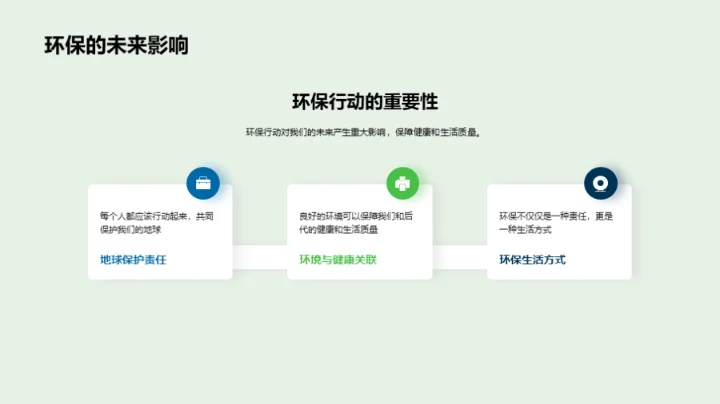Viewport: 720px width, 404px height.
Task: Select the text starting with 环保不仅仅是一种责任
Action: point(556,223)
